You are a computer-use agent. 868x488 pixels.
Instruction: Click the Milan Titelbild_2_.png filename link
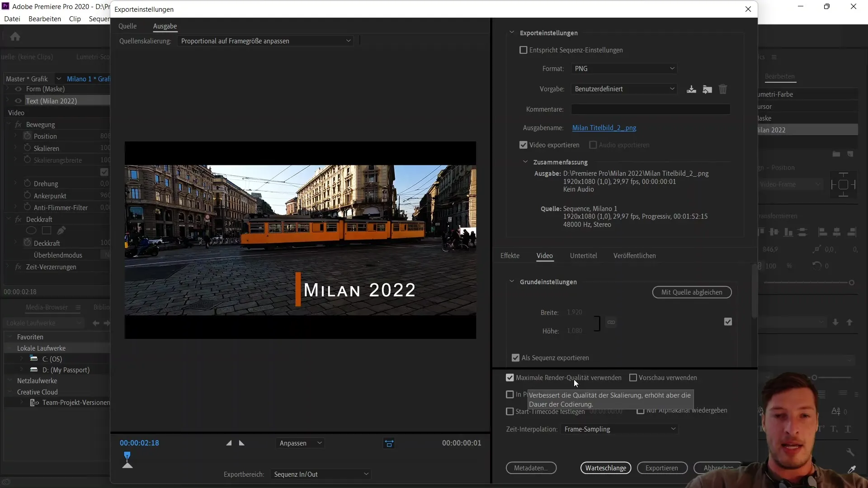(x=604, y=127)
